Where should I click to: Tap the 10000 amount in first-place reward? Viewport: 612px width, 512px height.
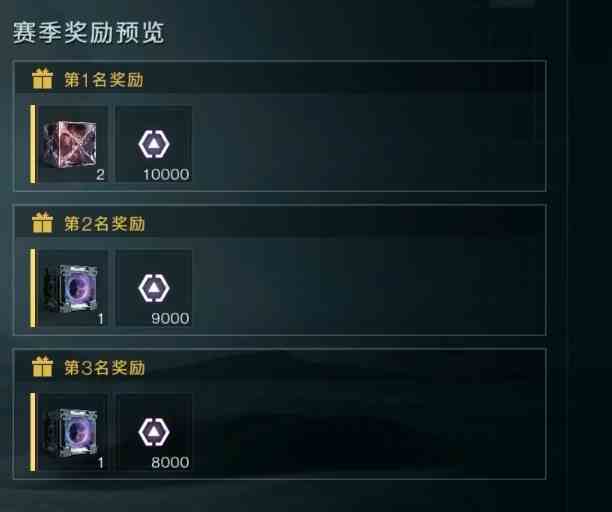(x=166, y=174)
